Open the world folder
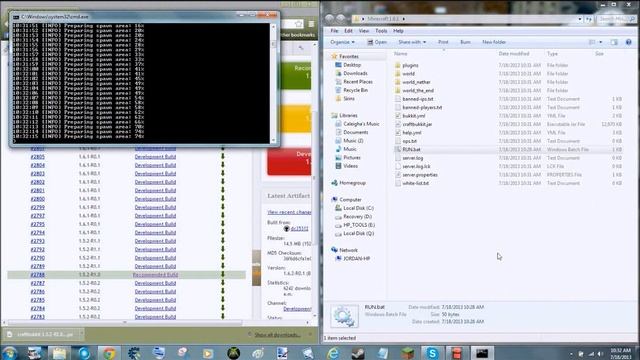Screen dimensions: 640x360 pyautogui.click(x=408, y=74)
